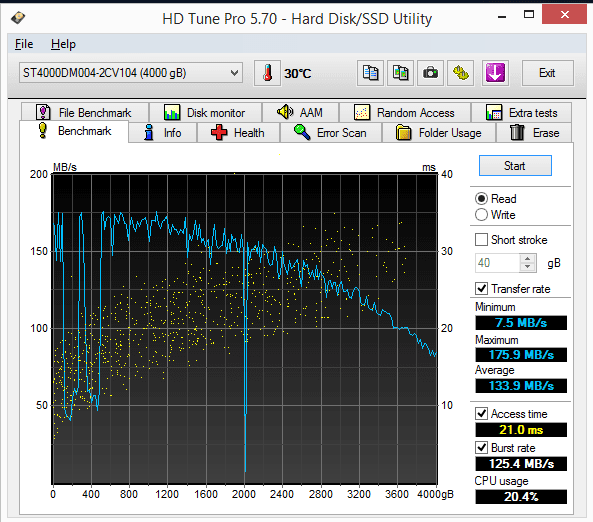Click the thermometer temperature icon

pos(267,73)
